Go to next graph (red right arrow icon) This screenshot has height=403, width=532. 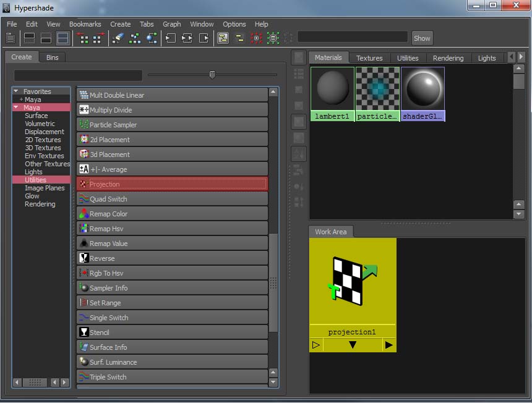pyautogui.click(x=99, y=38)
